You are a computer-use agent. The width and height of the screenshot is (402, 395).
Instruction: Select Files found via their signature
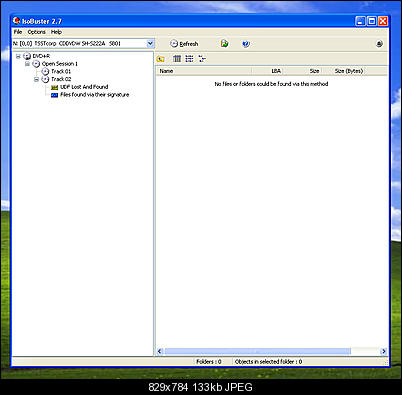click(95, 95)
